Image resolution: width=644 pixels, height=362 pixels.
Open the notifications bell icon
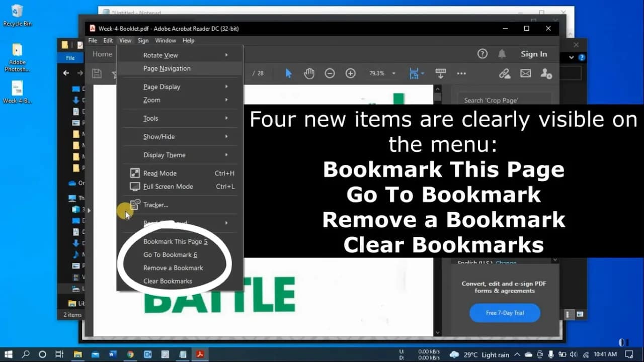(502, 54)
